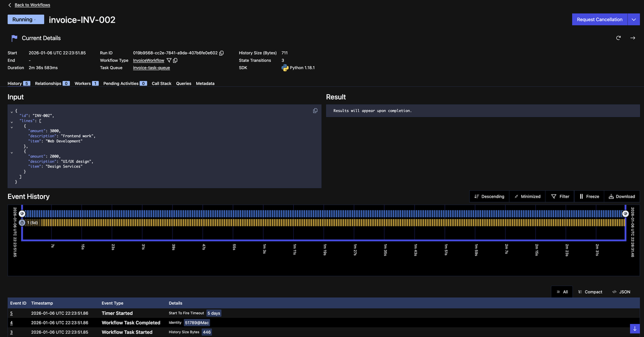This screenshot has width=644, height=337.
Task: Click the 51789@Mac identity badge
Action: 197,323
